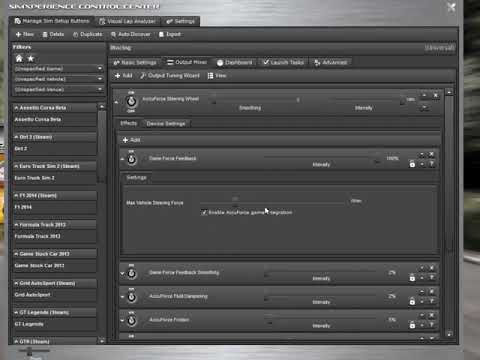Image resolution: width=480 pixels, height=360 pixels.
Task: Expand the AccuForce Fluid Dampening effect
Action: click(122, 297)
